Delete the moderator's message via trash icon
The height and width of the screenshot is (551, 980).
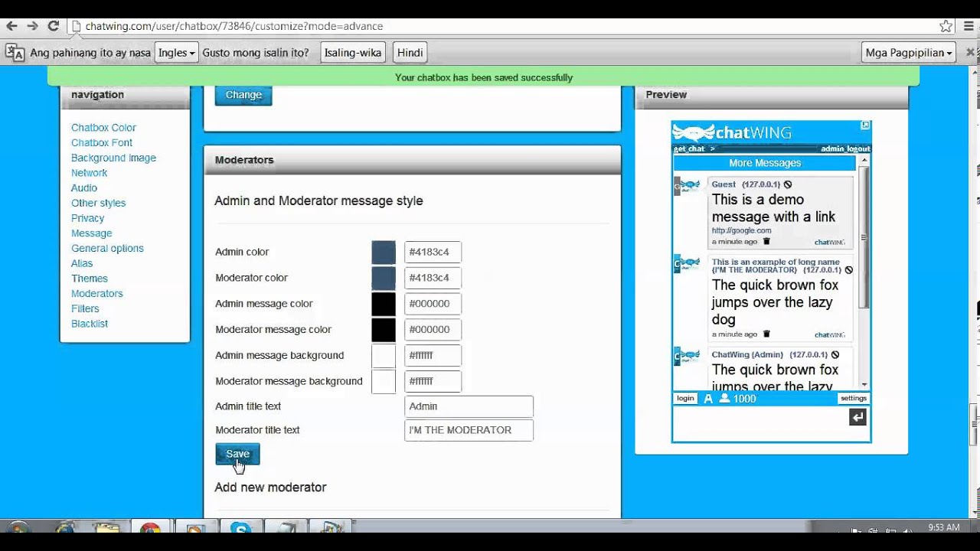tap(766, 334)
